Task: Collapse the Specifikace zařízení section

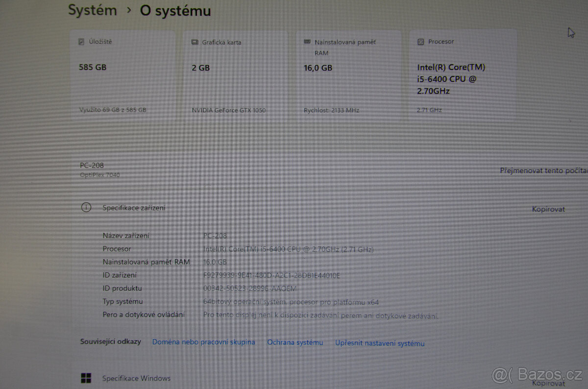Action: click(x=133, y=207)
